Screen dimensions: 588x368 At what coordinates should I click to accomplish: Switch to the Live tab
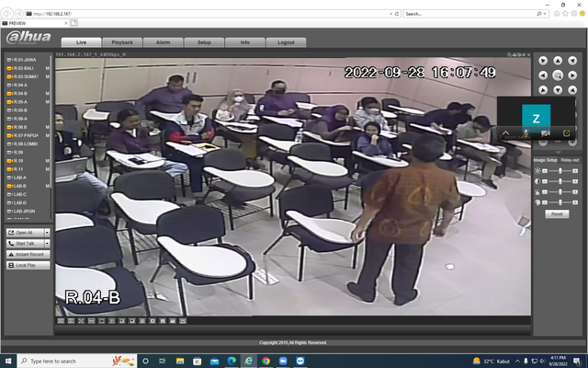81,42
